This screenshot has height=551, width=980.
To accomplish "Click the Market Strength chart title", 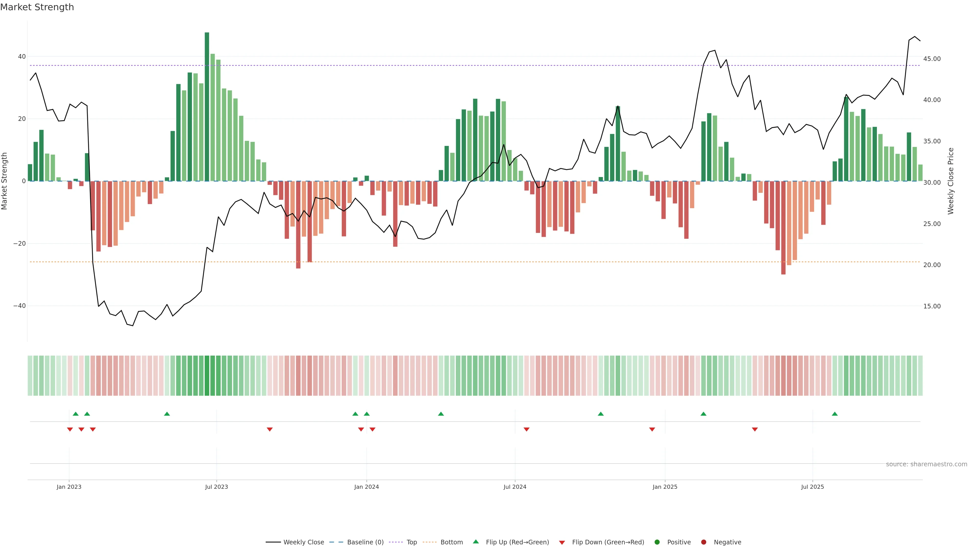I will pyautogui.click(x=37, y=7).
